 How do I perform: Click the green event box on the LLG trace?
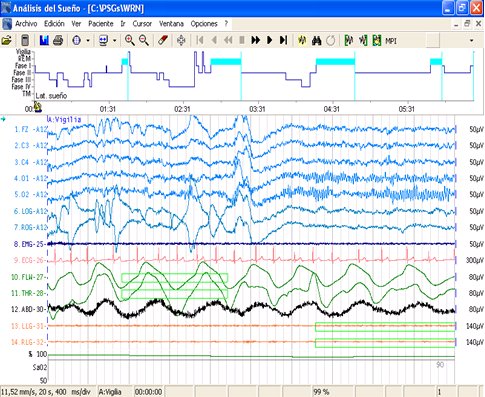(385, 327)
